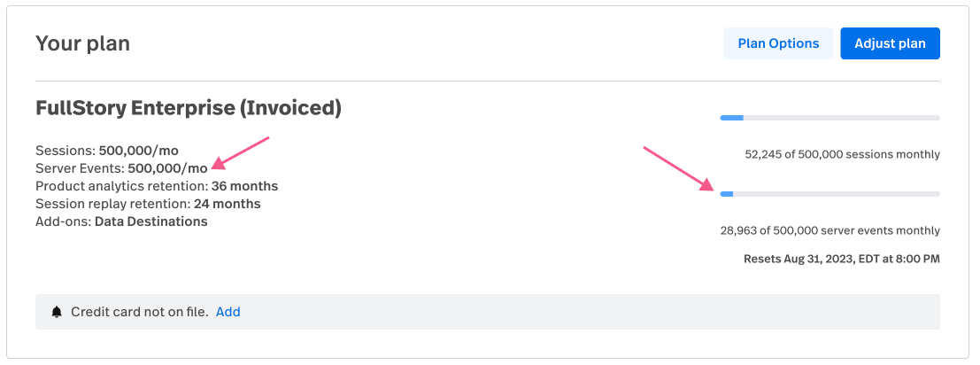The image size is (980, 365).
Task: Click the blue filled portion of sessions bar
Action: pyautogui.click(x=732, y=118)
